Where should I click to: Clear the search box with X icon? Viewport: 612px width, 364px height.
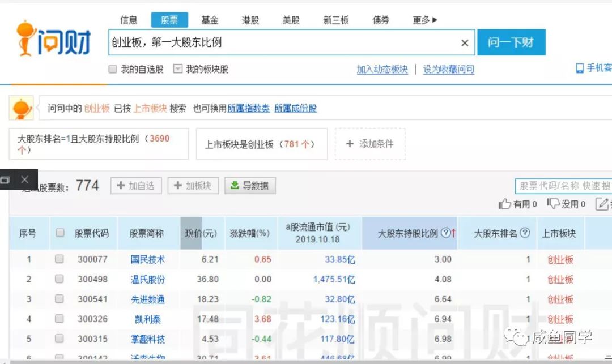click(x=465, y=43)
